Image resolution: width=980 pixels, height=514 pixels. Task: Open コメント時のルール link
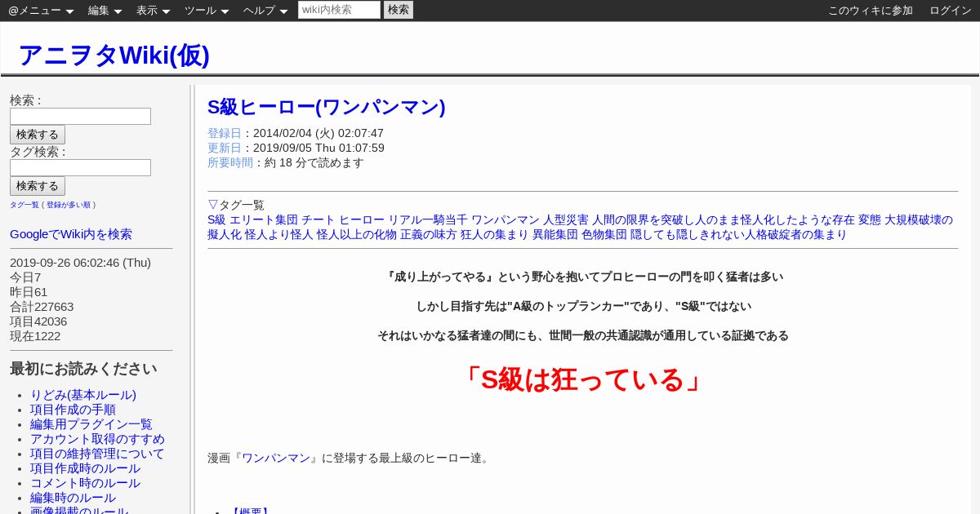point(85,483)
